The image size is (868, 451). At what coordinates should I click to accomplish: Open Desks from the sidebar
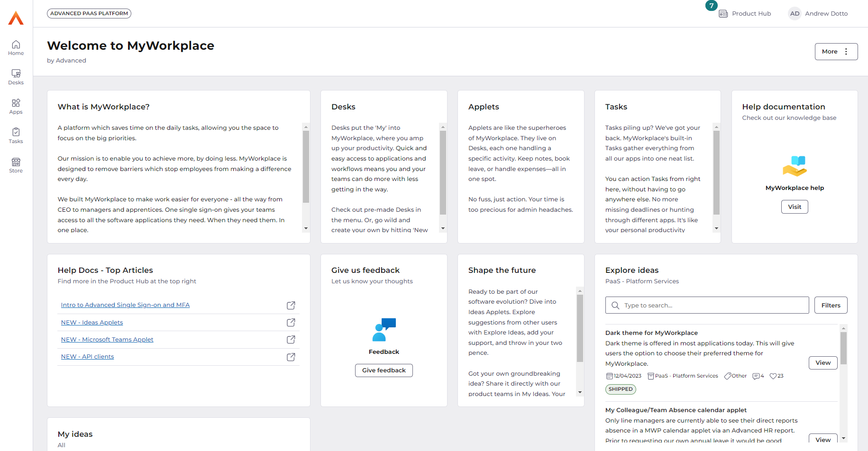tap(16, 77)
